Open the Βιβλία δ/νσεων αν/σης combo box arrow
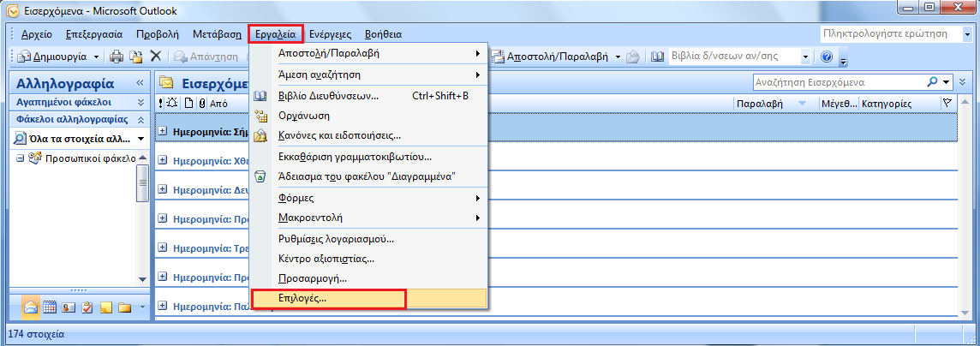Viewport: 980px width, 346px height. [x=805, y=57]
